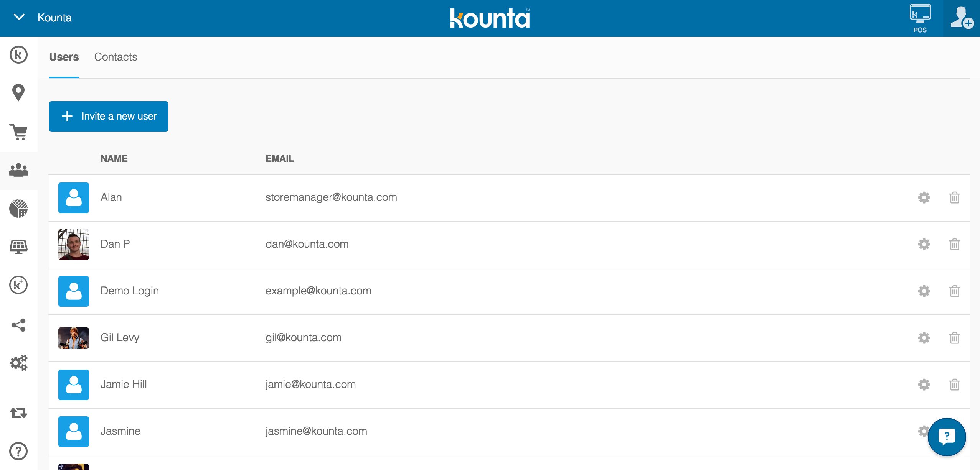980x470 pixels.
Task: Click email jamie@kounta.com
Action: 310,385
